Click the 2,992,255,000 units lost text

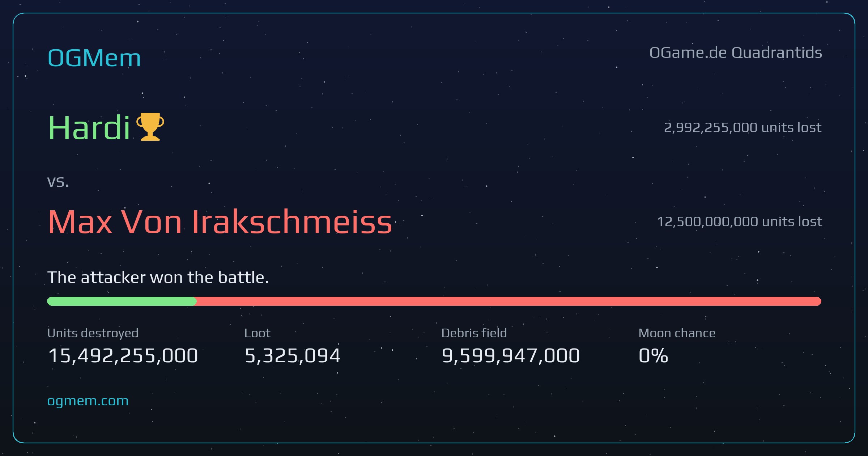coord(743,127)
